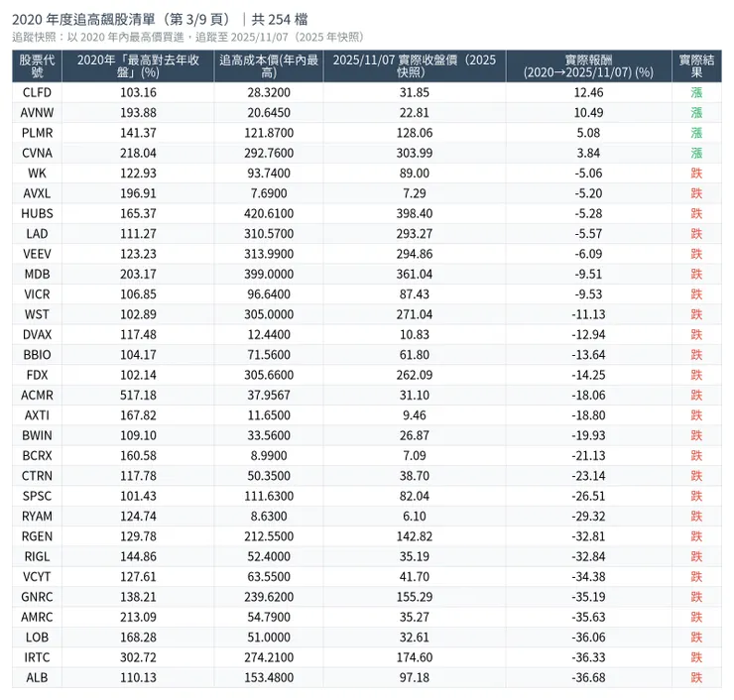Viewport: 734px width, 700px height.
Task: Click the 239.6200 cost price for GNRC
Action: [x=269, y=597]
